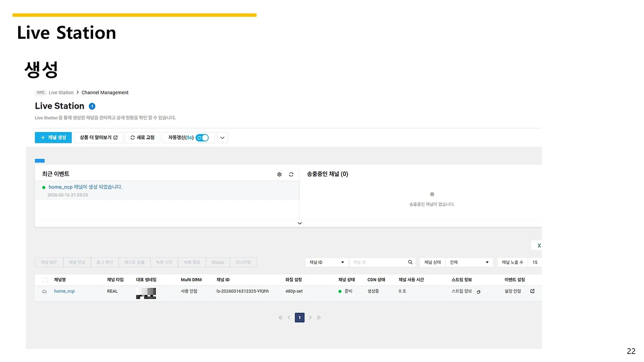Viewport: 644px width, 362px height.
Task: Toggle the 자동갱신(5s) auto-refresh switch
Action: point(202,138)
